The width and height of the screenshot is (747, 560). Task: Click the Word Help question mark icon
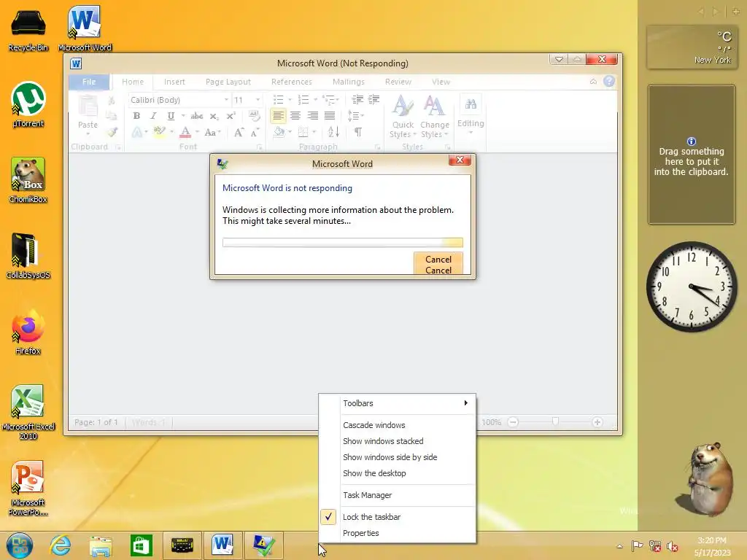(x=609, y=82)
